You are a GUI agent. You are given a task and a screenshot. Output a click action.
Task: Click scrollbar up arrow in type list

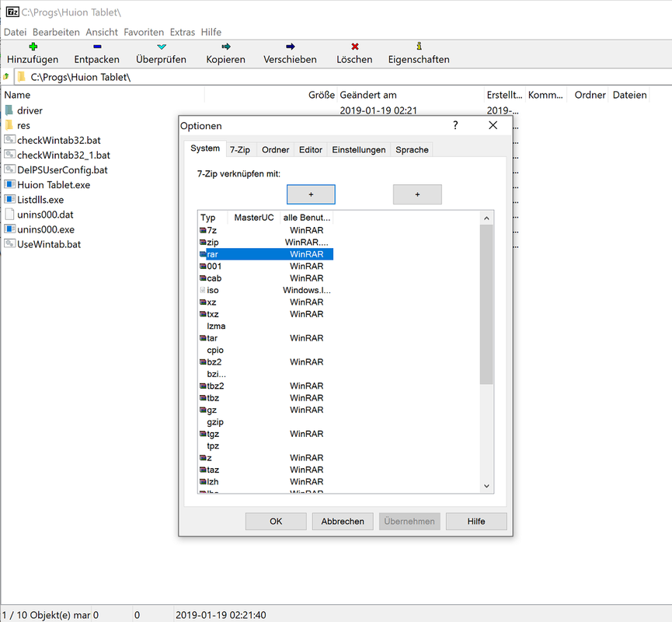(x=486, y=218)
